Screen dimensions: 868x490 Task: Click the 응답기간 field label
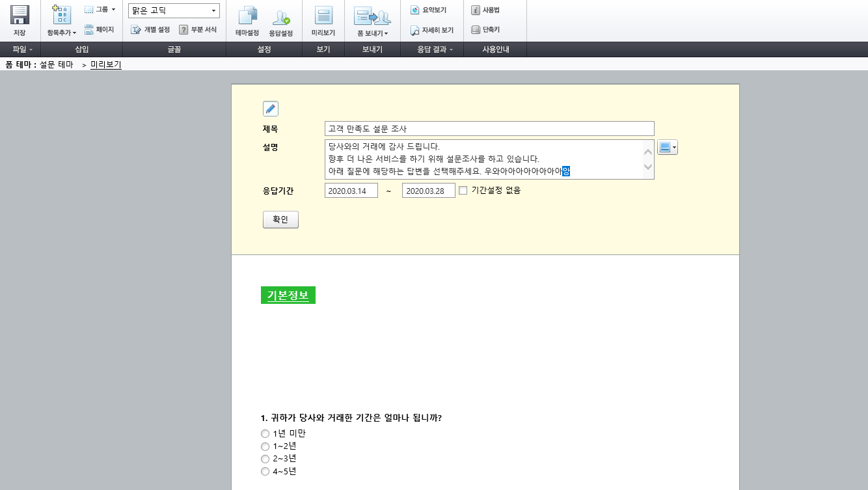click(278, 191)
